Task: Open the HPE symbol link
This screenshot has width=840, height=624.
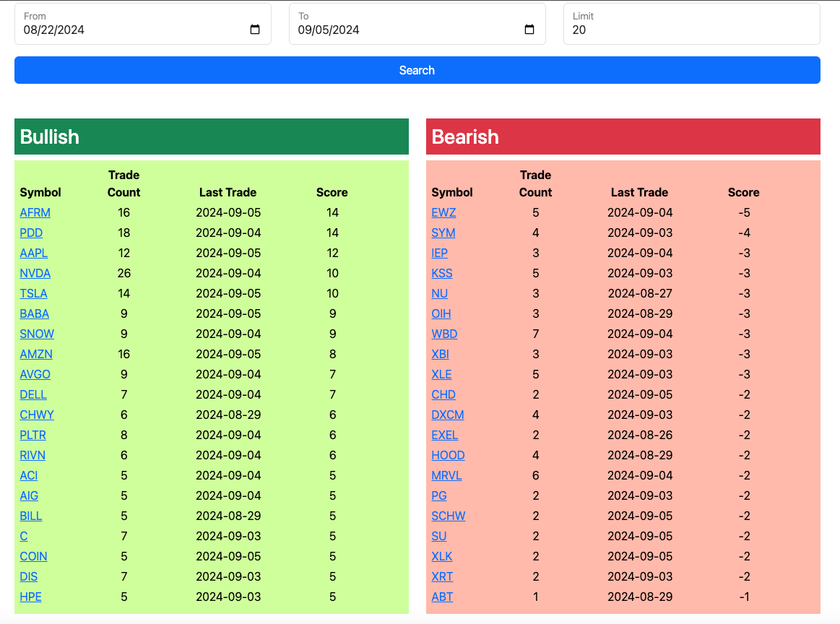Action: 30,597
